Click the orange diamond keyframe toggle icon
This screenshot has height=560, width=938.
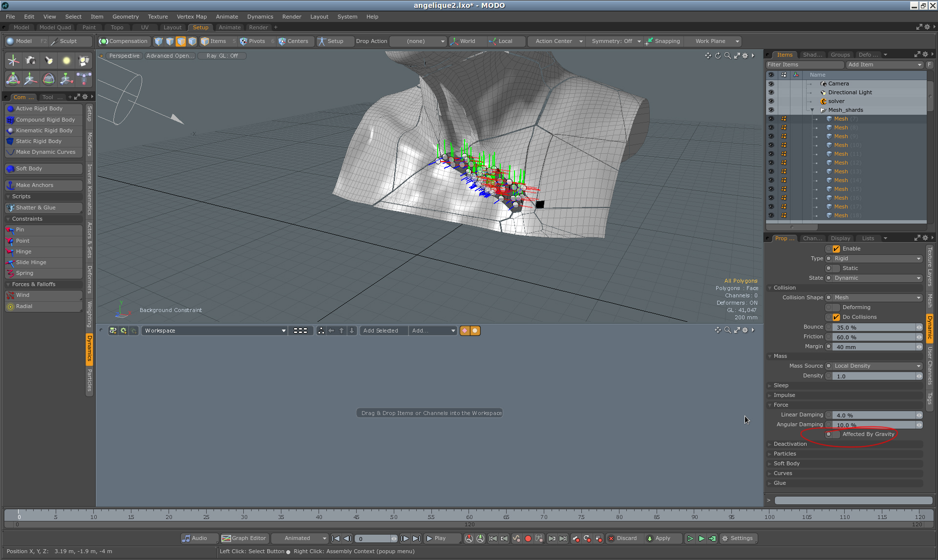coord(465,331)
